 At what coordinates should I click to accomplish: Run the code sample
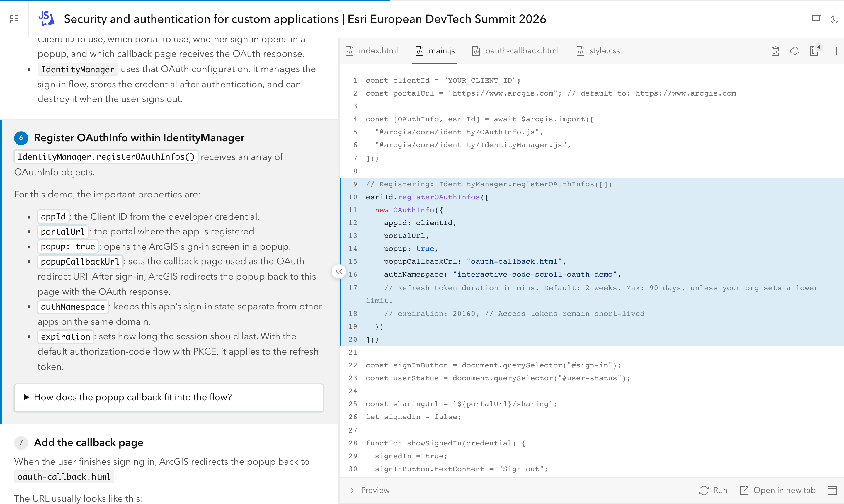click(x=713, y=490)
